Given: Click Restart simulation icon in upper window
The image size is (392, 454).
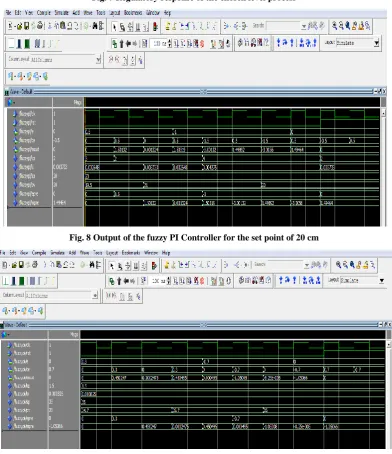Looking at the screenshot, I should tap(145, 43).
